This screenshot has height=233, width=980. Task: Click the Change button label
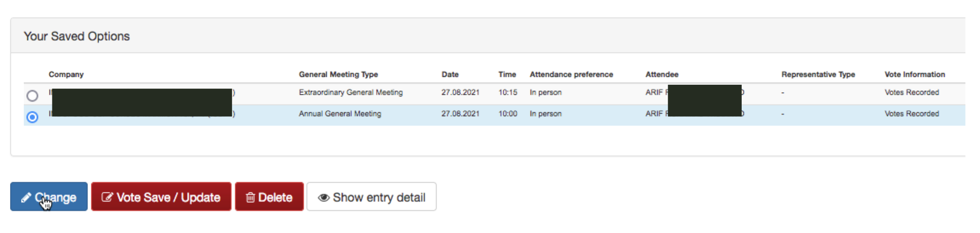click(55, 198)
